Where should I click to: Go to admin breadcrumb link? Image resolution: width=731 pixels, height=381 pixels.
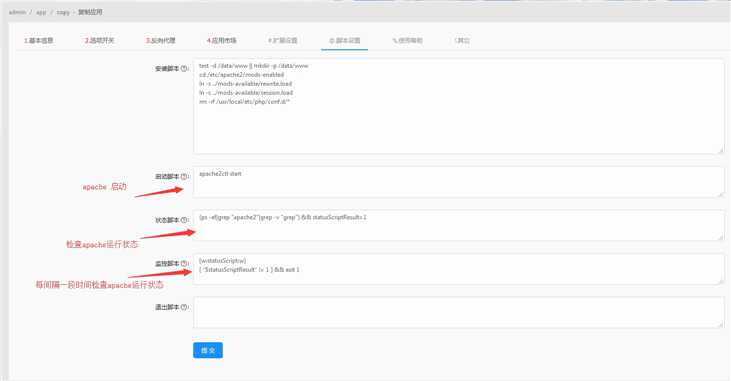[x=17, y=12]
